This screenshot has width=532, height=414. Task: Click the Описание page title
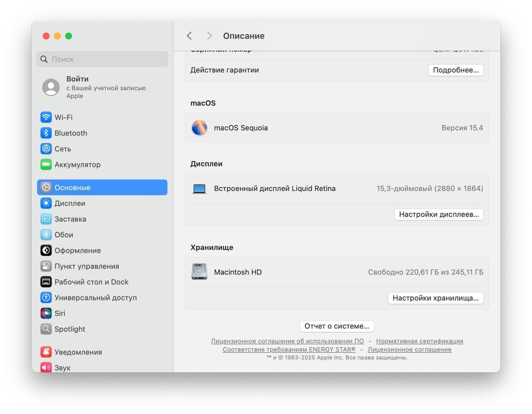(244, 36)
